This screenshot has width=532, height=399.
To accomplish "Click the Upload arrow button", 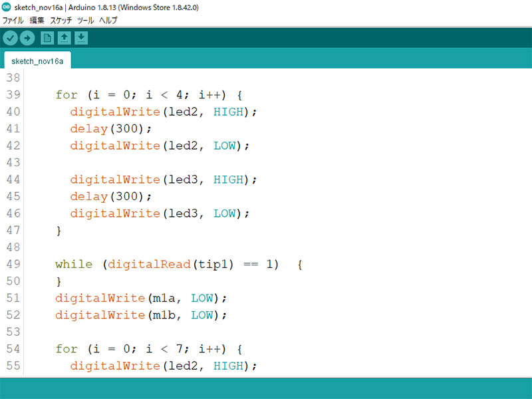I will (27, 38).
